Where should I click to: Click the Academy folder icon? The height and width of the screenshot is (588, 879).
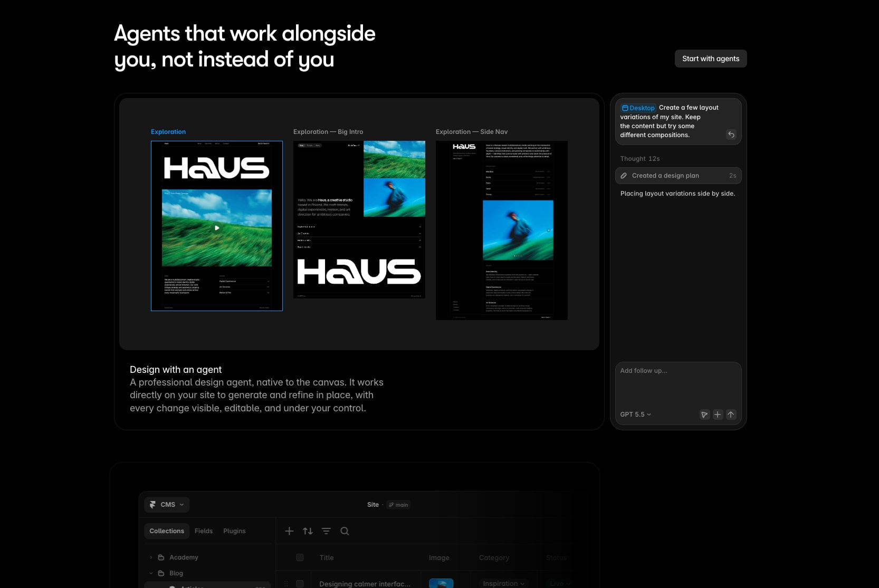(x=161, y=557)
